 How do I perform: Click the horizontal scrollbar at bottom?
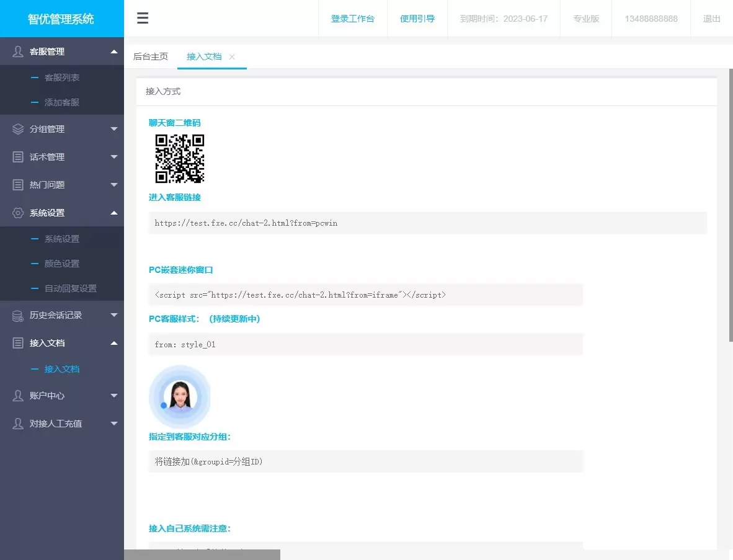pyautogui.click(x=202, y=555)
